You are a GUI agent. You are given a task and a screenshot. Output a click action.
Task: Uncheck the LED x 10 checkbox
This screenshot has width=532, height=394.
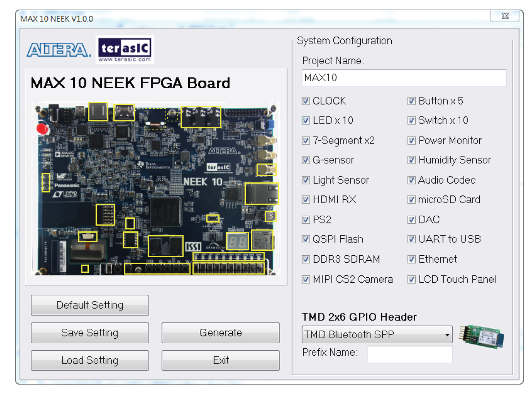pos(306,121)
